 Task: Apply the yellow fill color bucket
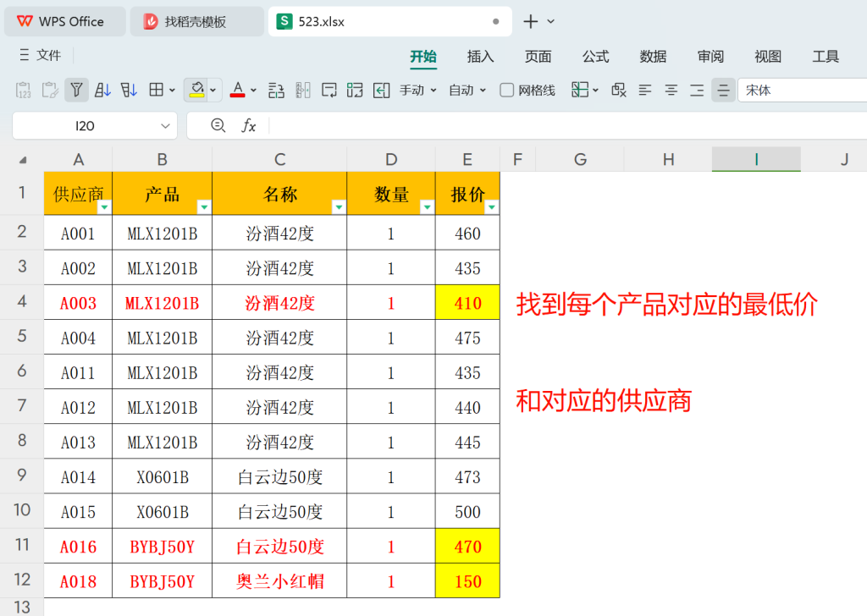point(197,90)
